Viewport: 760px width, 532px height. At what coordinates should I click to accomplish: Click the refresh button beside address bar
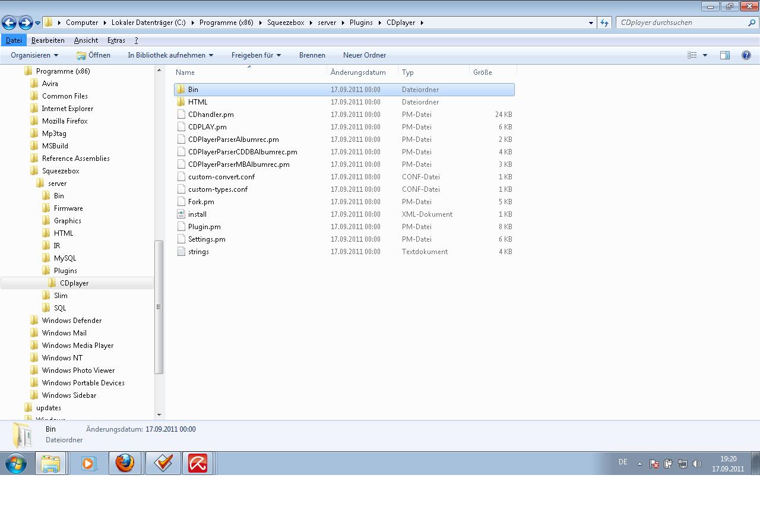pos(604,23)
